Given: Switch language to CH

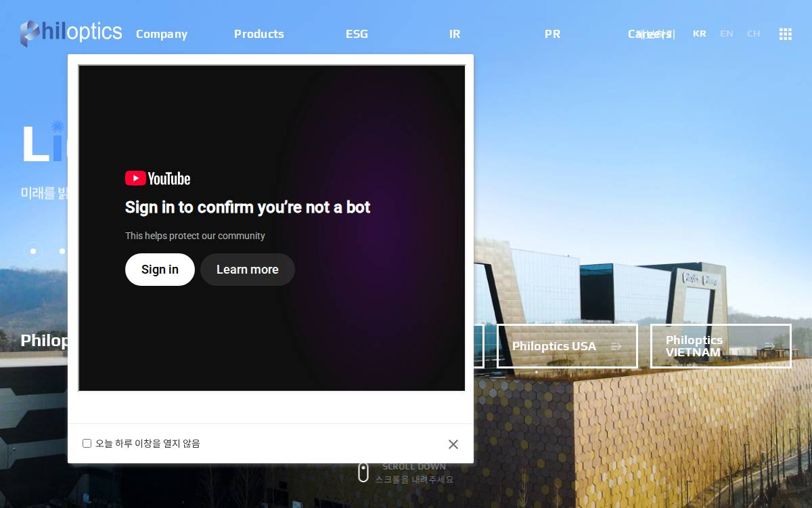Looking at the screenshot, I should click(x=754, y=34).
